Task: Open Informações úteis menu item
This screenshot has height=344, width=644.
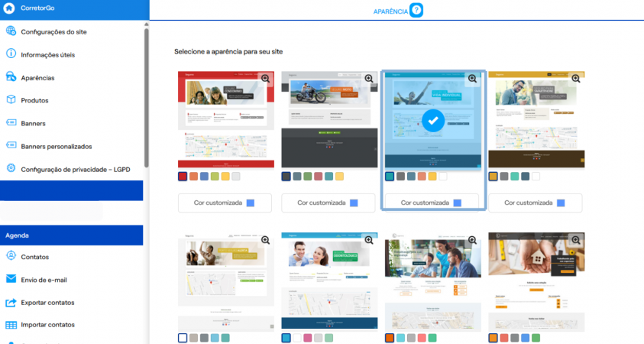Action: (47, 55)
